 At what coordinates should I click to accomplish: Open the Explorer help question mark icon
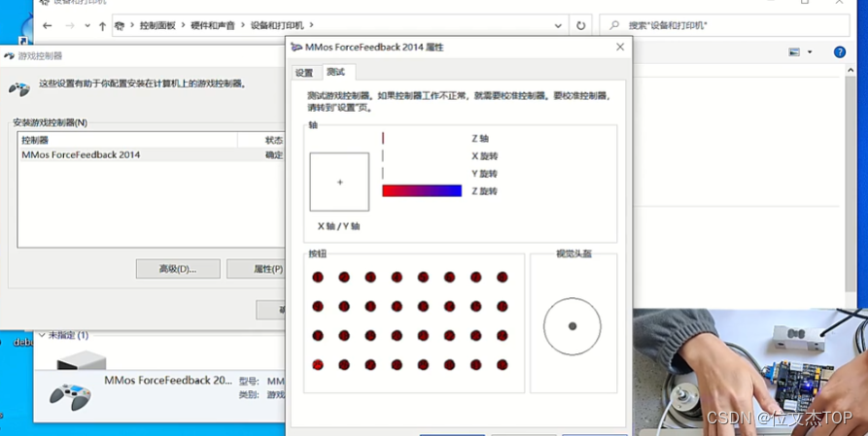[x=839, y=52]
